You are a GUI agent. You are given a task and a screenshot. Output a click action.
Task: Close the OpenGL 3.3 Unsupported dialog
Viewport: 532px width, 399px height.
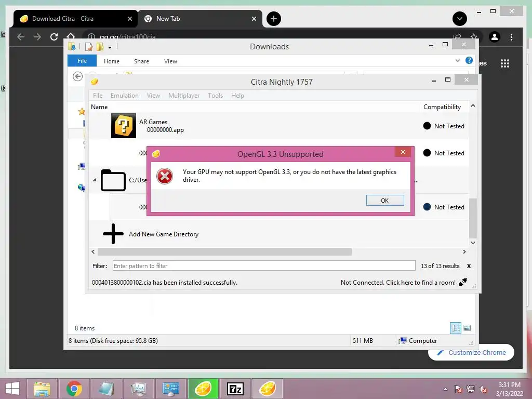pos(403,152)
